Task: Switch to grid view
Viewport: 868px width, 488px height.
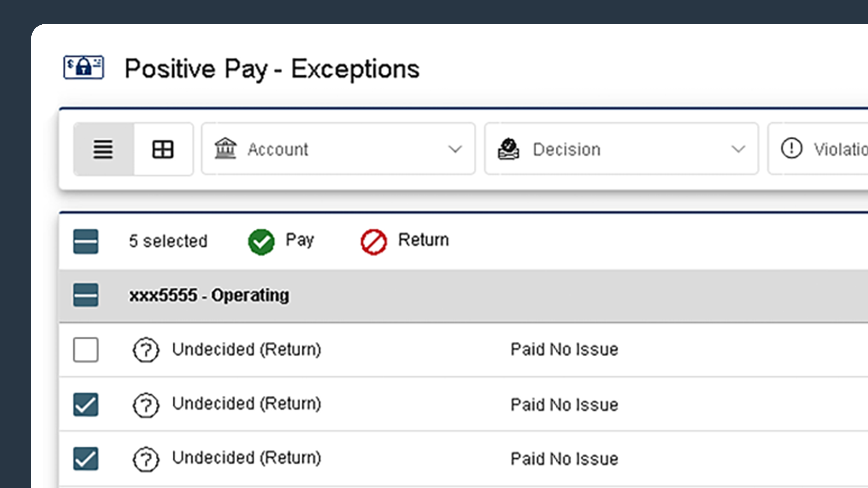Action: 163,149
